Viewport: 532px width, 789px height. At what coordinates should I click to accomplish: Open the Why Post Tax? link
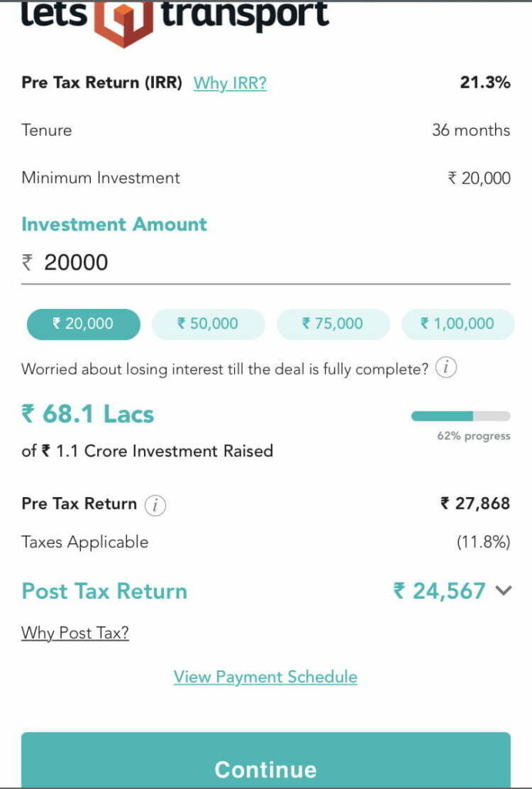tap(75, 633)
